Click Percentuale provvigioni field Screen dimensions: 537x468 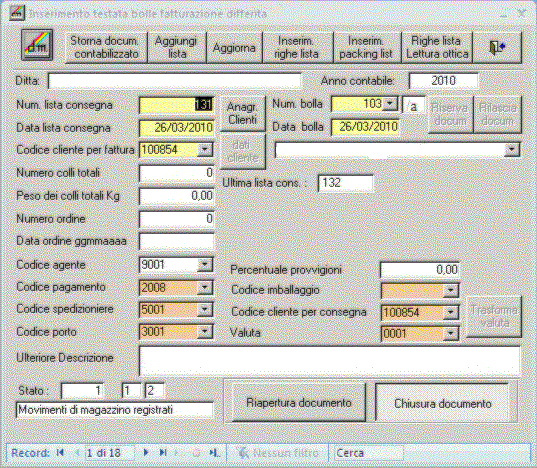(420, 270)
